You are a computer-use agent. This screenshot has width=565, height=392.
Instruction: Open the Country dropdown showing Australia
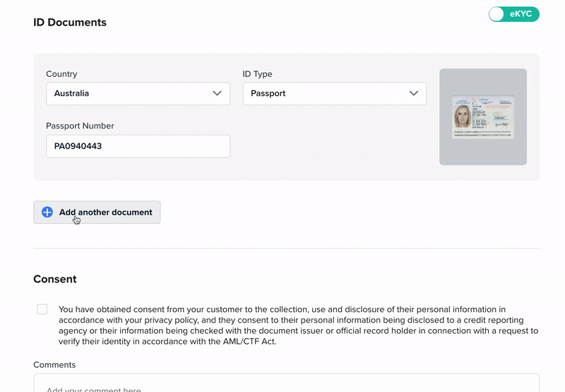(x=138, y=94)
